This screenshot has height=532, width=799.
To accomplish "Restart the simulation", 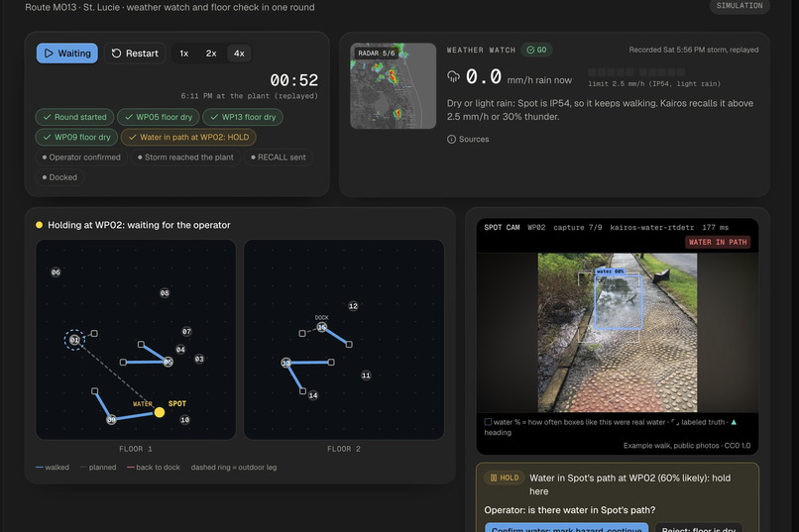I will [x=135, y=53].
